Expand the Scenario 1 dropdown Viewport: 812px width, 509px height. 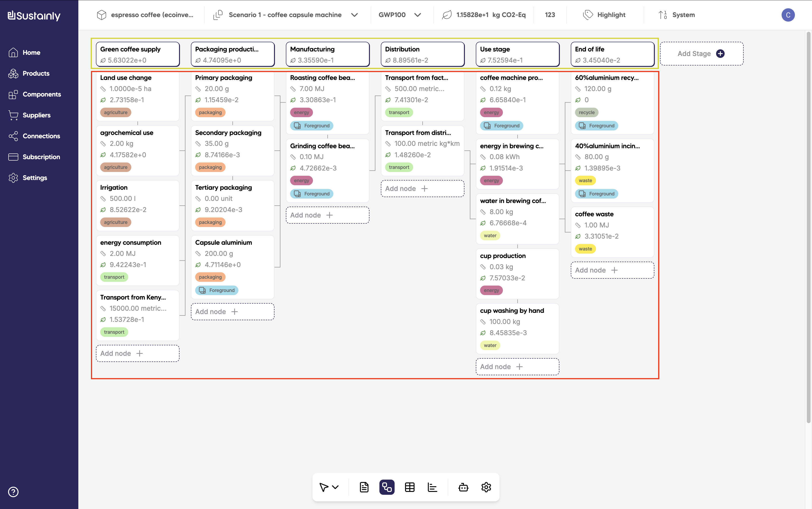[x=354, y=15]
